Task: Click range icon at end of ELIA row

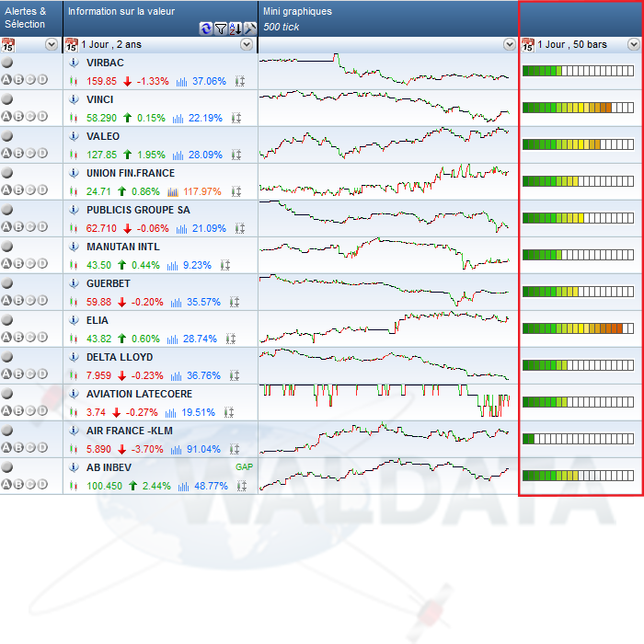Action: 231,339
